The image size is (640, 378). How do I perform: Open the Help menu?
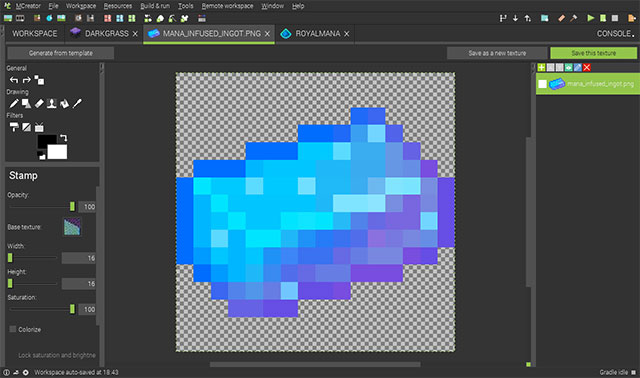[x=298, y=6]
